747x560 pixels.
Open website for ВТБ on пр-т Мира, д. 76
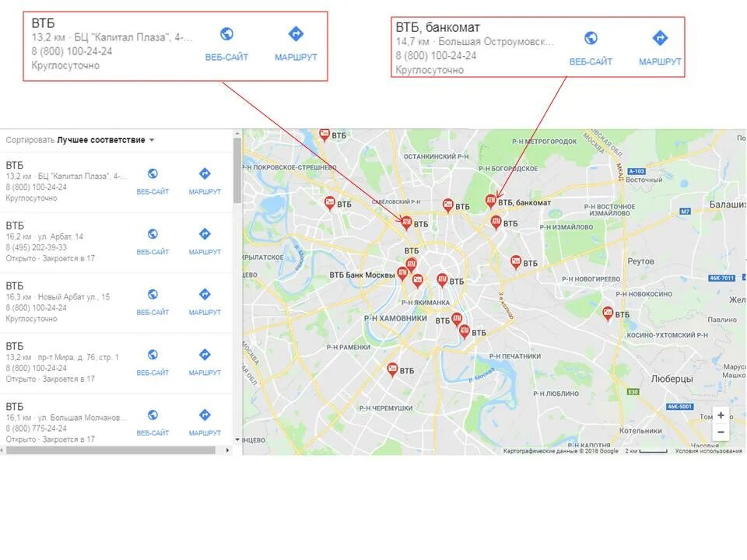[x=153, y=362]
